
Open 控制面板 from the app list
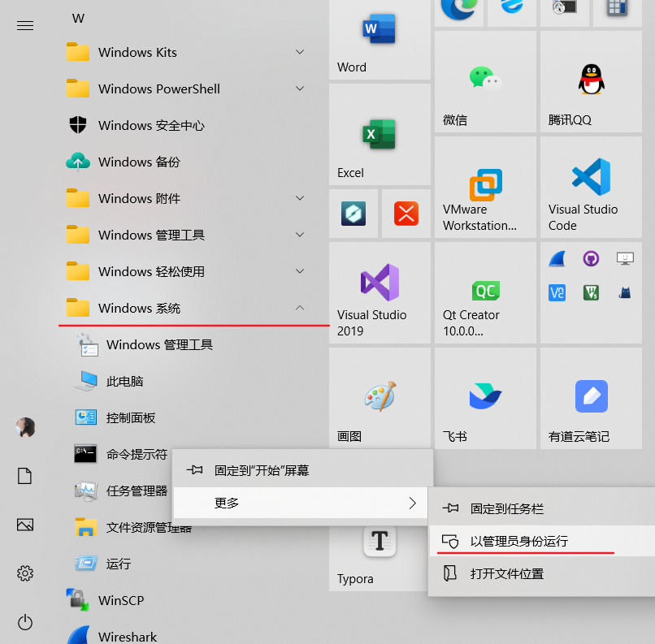pyautogui.click(x=186, y=417)
